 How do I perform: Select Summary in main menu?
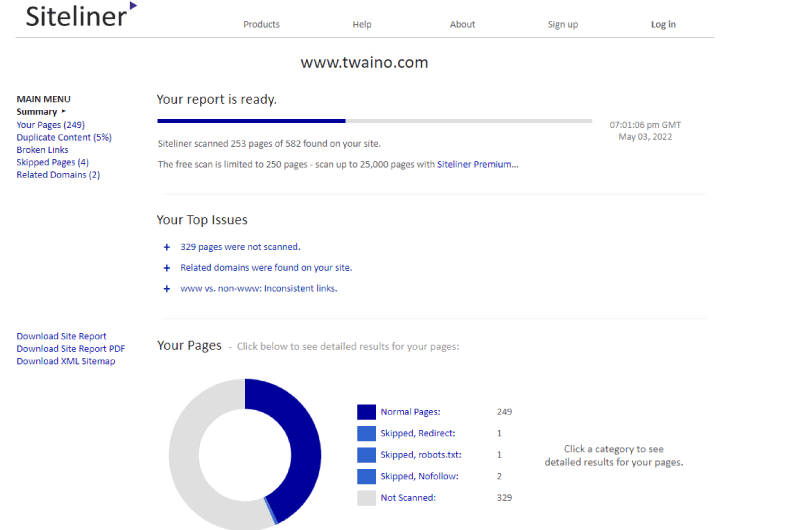pyautogui.click(x=37, y=112)
